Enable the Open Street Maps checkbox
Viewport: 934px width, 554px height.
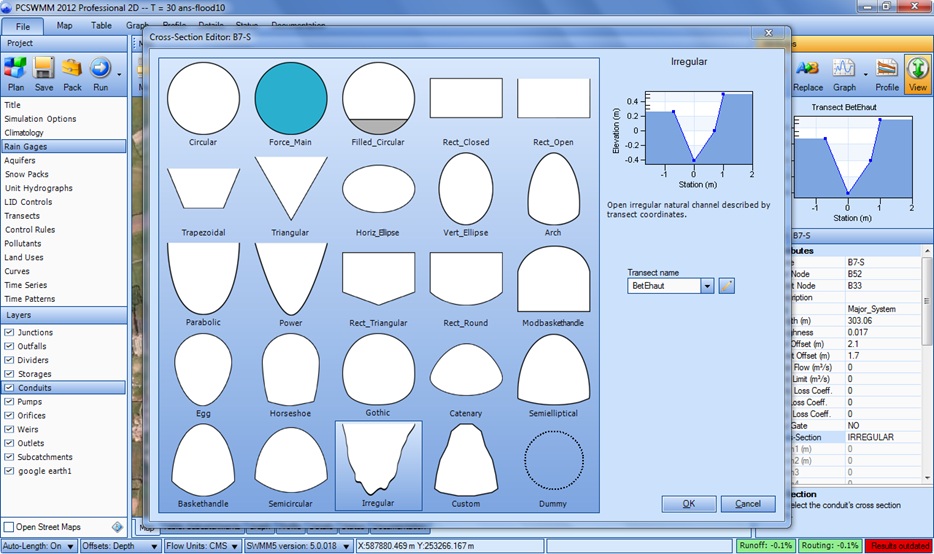[x=9, y=527]
